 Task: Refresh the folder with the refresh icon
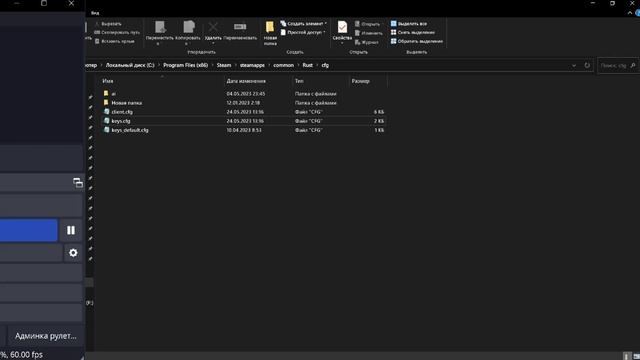point(587,65)
